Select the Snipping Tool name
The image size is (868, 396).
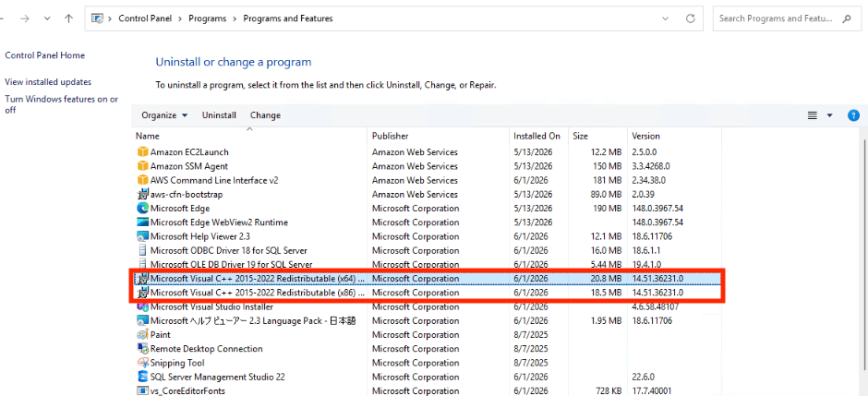pos(177,363)
